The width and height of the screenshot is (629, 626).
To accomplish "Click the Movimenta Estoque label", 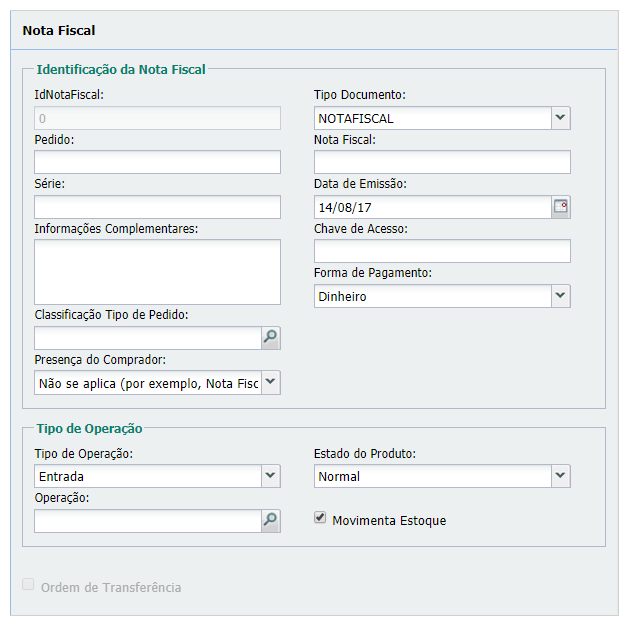I will [389, 521].
